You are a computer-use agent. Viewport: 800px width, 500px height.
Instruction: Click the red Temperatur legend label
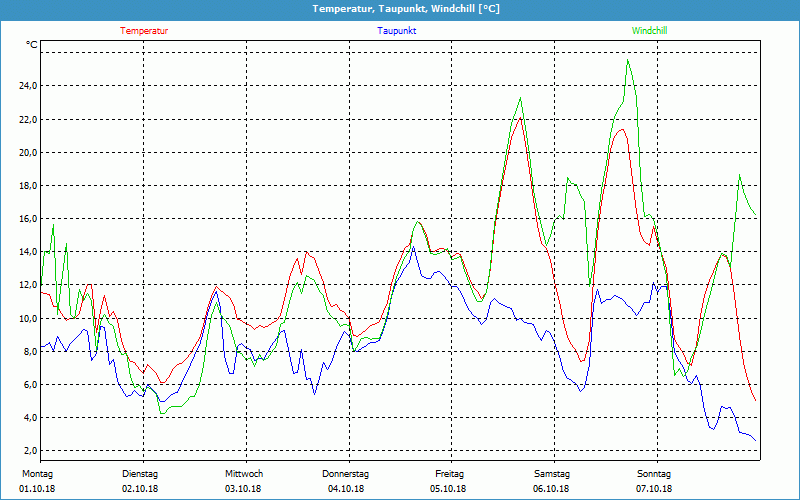tap(144, 31)
